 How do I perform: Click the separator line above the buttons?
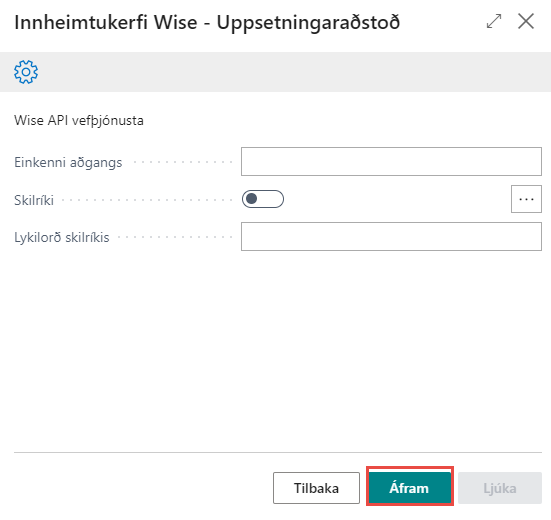(278, 452)
